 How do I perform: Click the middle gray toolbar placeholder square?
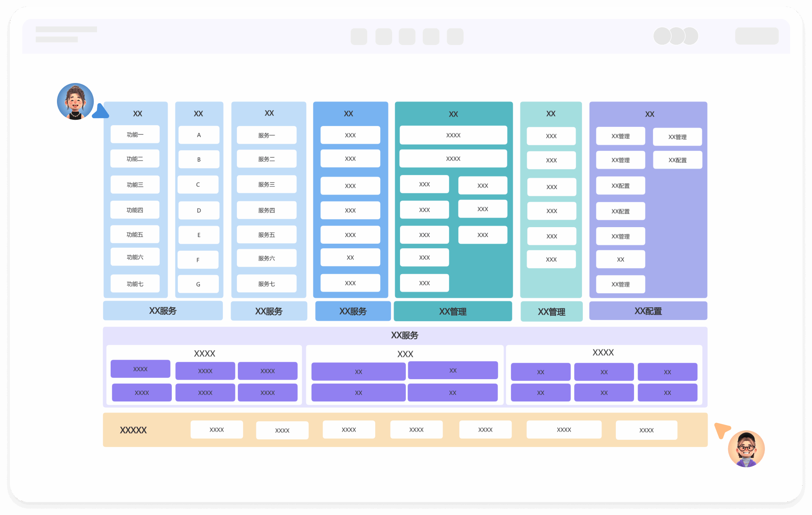click(407, 37)
